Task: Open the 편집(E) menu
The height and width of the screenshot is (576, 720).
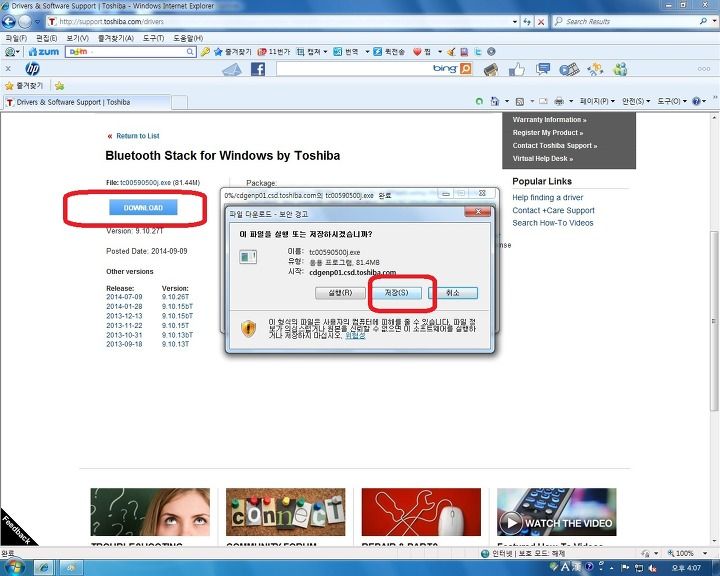Action: [46, 38]
